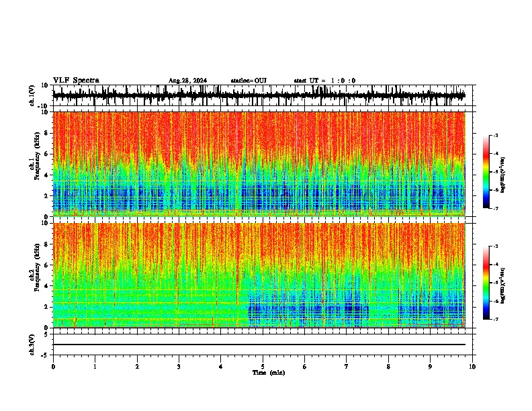Click the ch.2 spectrogram panel

coord(259,275)
